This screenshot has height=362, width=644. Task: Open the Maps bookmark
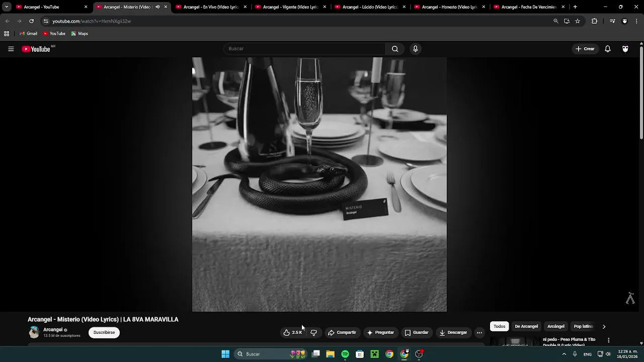point(79,34)
